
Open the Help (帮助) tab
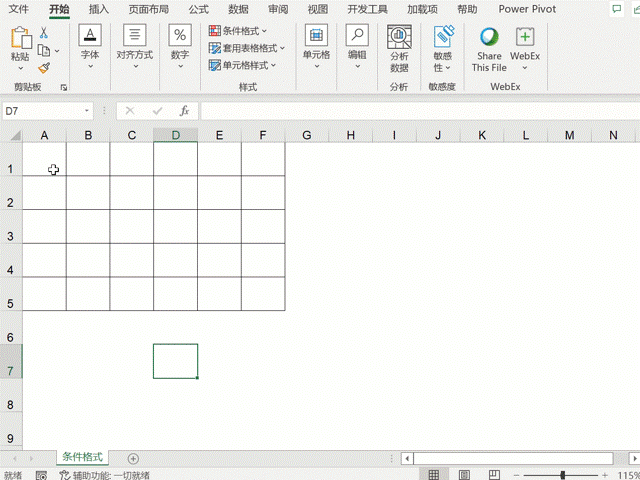[x=467, y=9]
